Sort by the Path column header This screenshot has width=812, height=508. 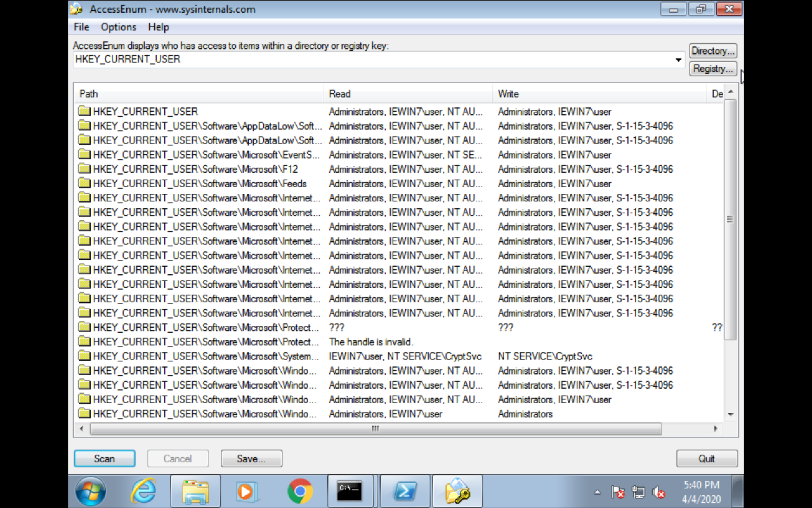click(199, 94)
